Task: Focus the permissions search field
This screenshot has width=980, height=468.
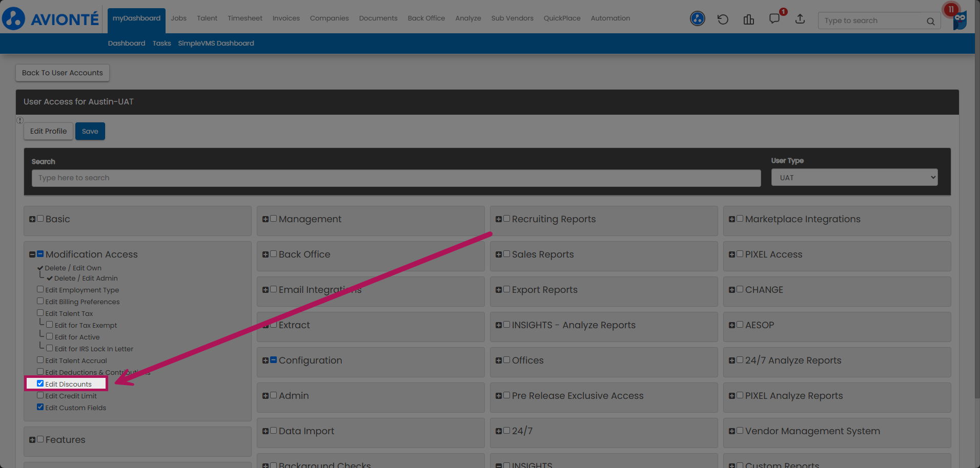Action: click(x=396, y=178)
